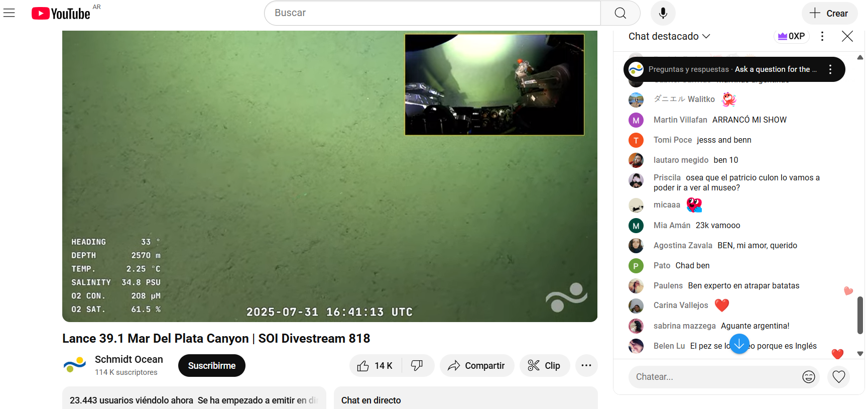Share the video with Compartir

click(x=477, y=366)
